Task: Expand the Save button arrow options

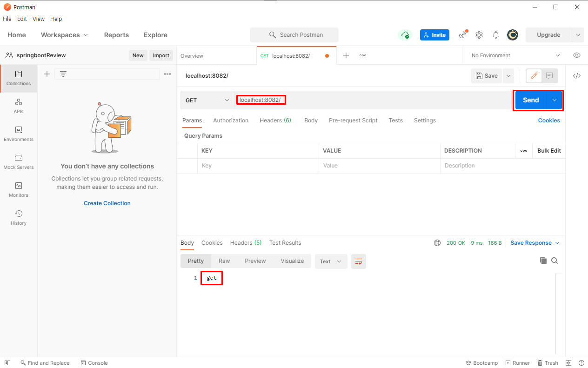Action: pyautogui.click(x=508, y=76)
